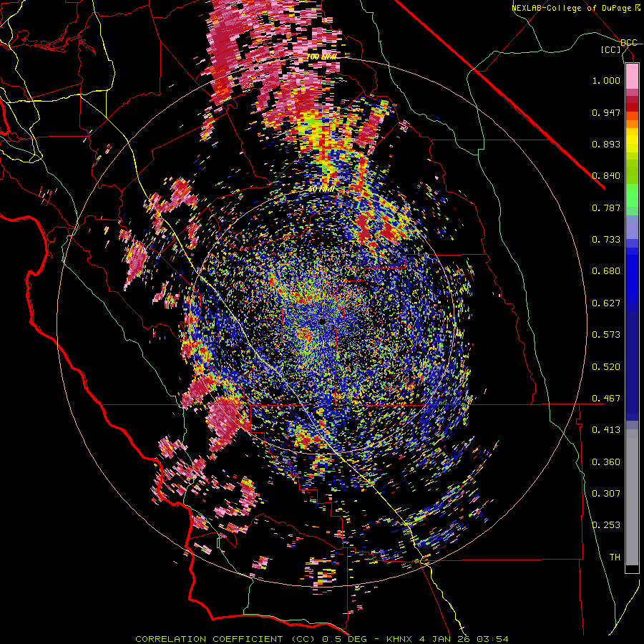Image resolution: width=644 pixels, height=644 pixels.
Task: Select the 0.787 legend value
Action: pyautogui.click(x=606, y=208)
